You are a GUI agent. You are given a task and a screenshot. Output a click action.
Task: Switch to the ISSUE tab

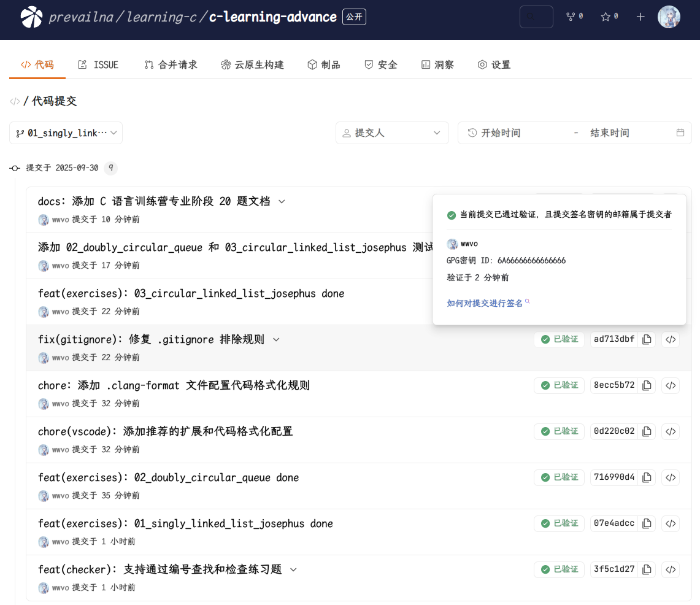98,64
